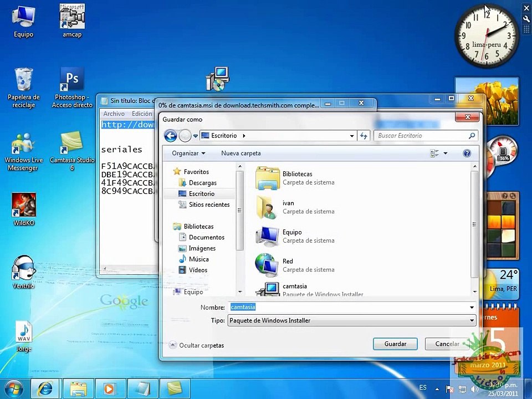This screenshot has width=532, height=399.
Task: Select the WildKO desktop shortcut
Action: coord(23,209)
